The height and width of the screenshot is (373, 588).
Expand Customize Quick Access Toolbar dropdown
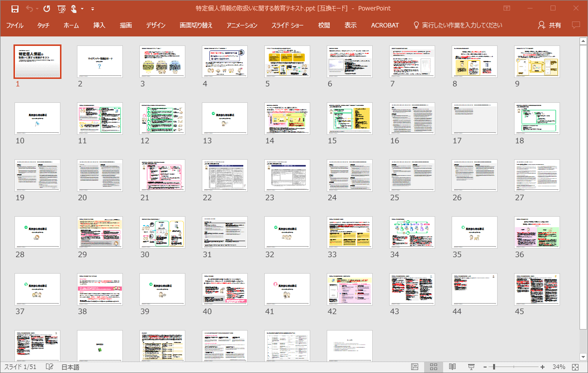[x=92, y=8]
